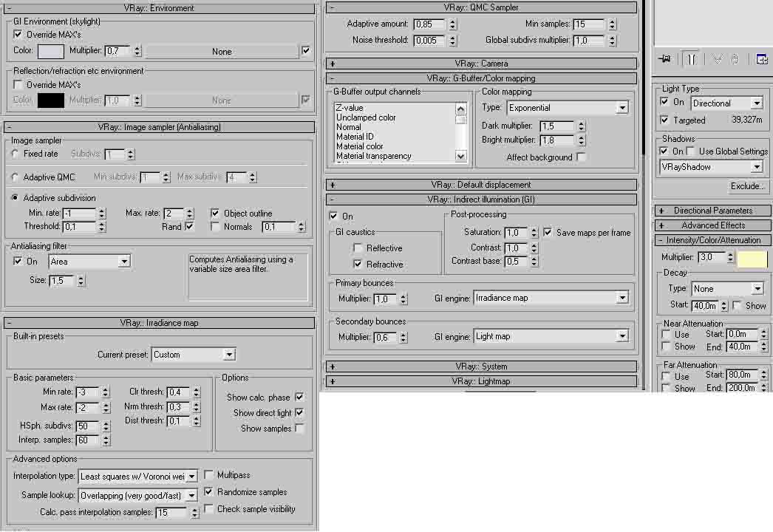The height and width of the screenshot is (532, 773).
Task: Select Adaptive subdivision image sampler
Action: point(15,198)
